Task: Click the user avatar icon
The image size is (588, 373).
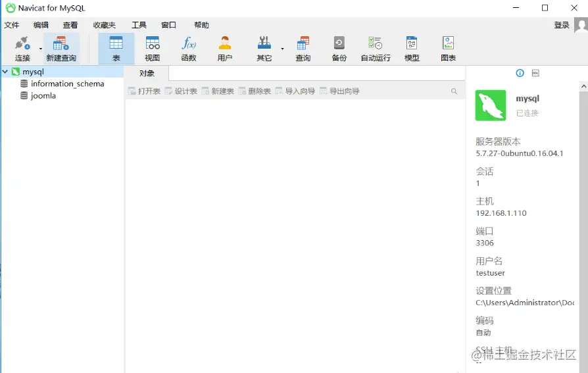Action: [x=581, y=26]
